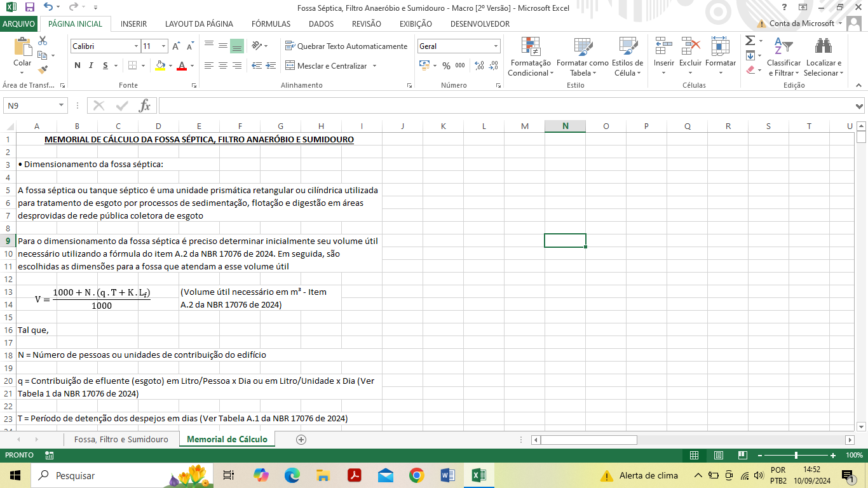The height and width of the screenshot is (488, 868).
Task: Switch to Fossa, Filtro e Sumidouro sheet
Action: coord(121,439)
